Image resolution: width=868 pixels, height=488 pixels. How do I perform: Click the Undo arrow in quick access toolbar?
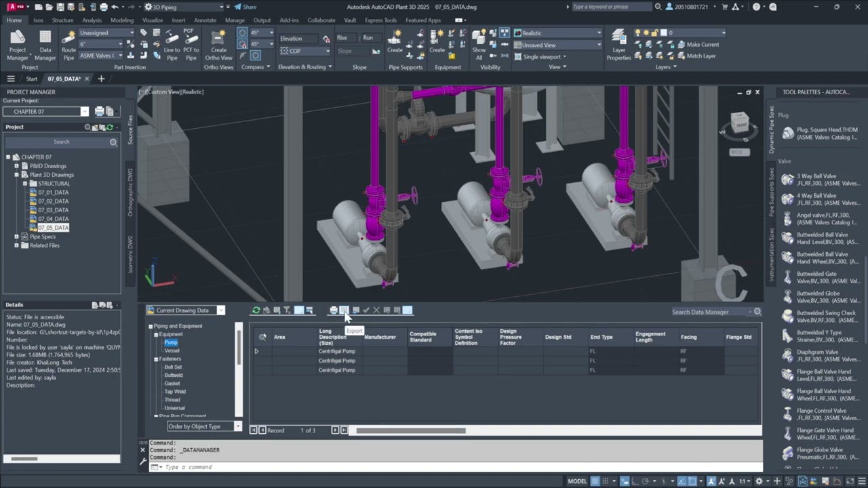[115, 7]
